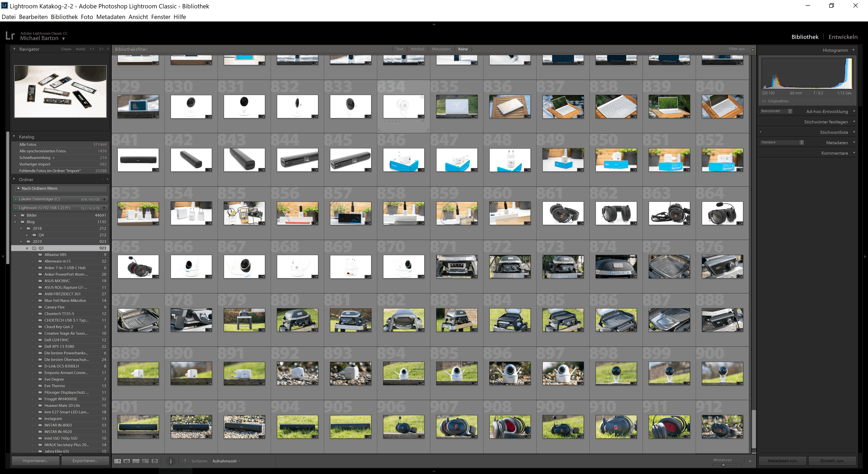Select headphone thumbnail 861

click(x=563, y=213)
